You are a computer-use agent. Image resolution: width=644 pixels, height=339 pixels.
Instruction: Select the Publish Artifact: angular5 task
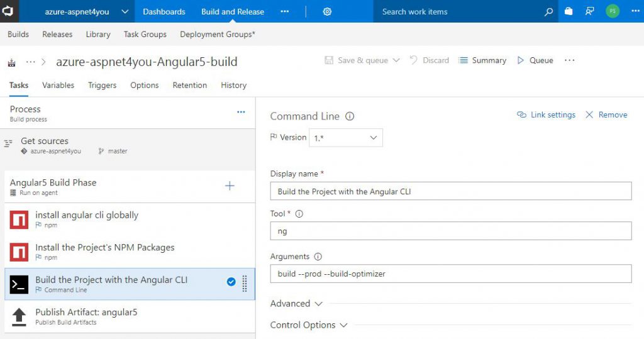130,316
